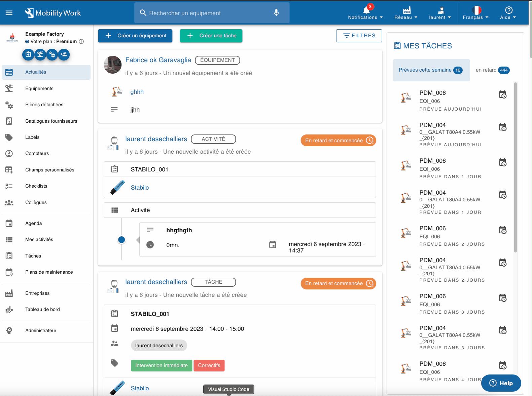
Task: Select the 'Prévues cette semaine' tab
Action: (431, 70)
